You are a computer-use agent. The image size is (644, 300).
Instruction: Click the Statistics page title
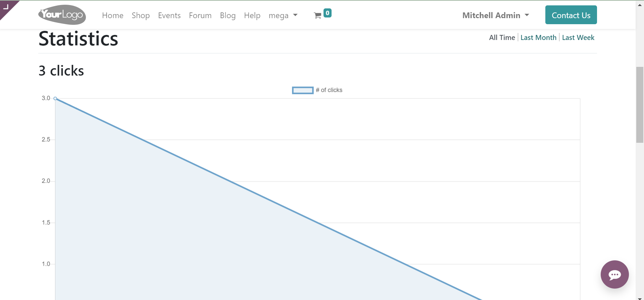(x=78, y=39)
